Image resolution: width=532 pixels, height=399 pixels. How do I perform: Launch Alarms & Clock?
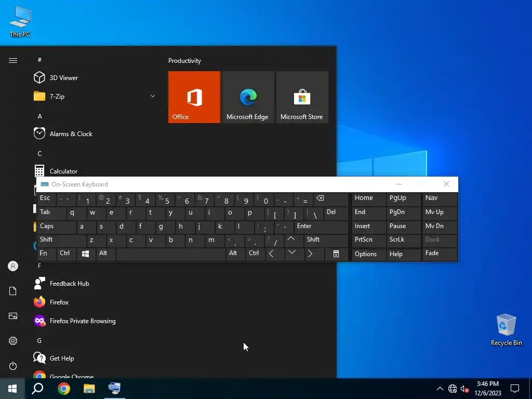pos(95,134)
